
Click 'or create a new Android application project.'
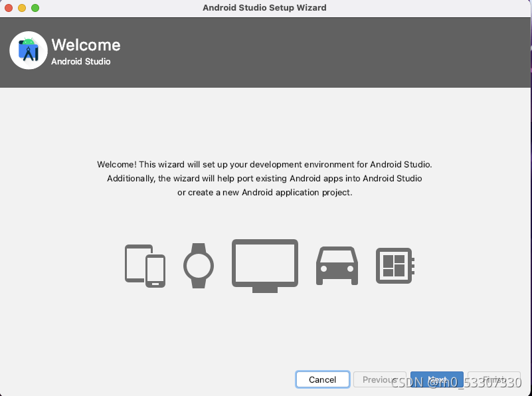click(x=264, y=193)
